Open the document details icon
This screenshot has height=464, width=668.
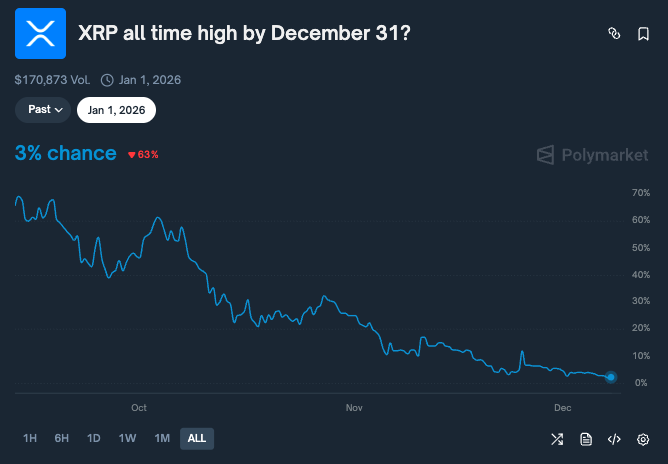pos(586,439)
